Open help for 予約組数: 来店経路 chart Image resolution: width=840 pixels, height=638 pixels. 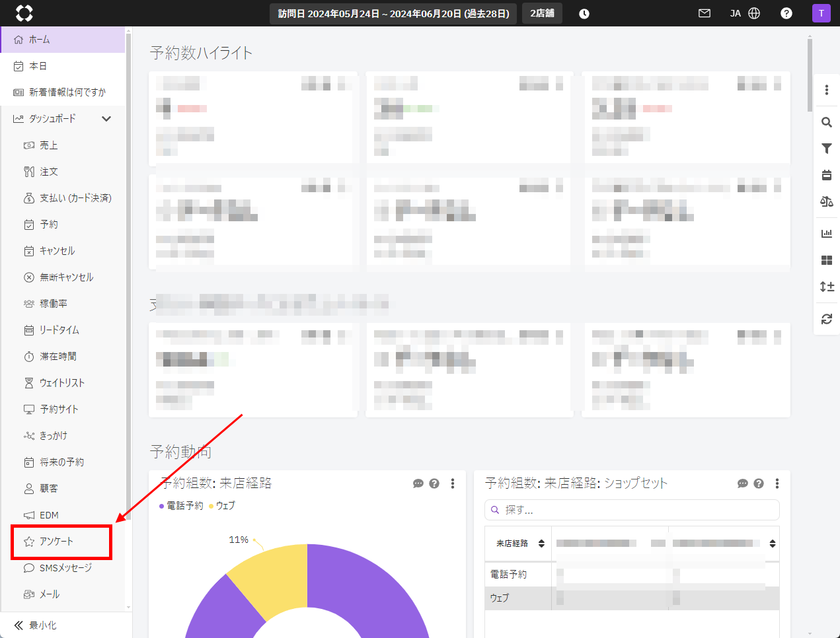tap(434, 483)
